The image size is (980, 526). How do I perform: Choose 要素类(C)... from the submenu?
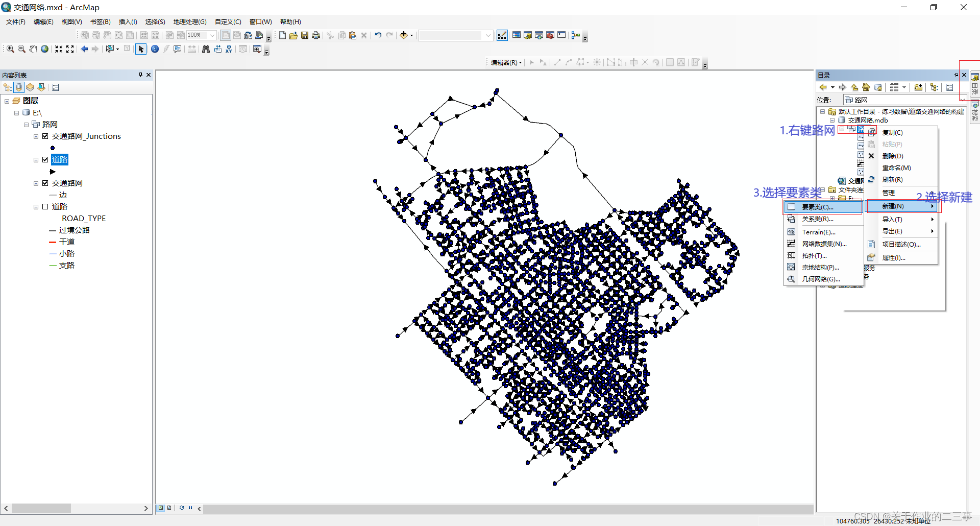point(823,207)
